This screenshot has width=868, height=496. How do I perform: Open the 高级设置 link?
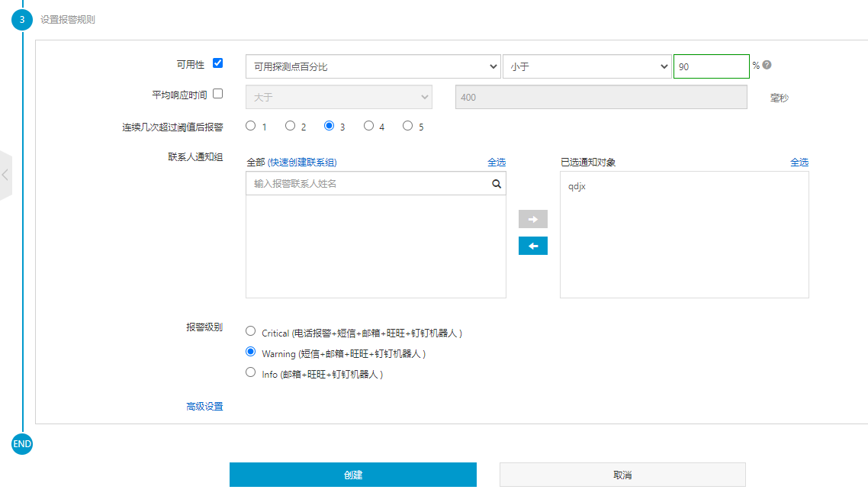[205, 406]
